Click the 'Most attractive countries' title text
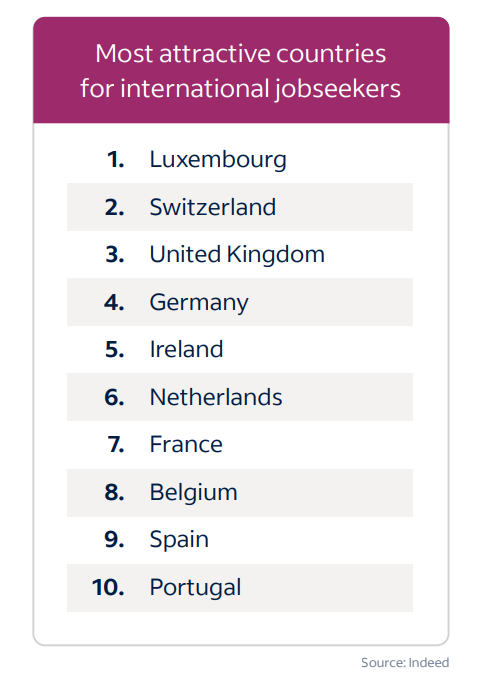 pyautogui.click(x=241, y=54)
